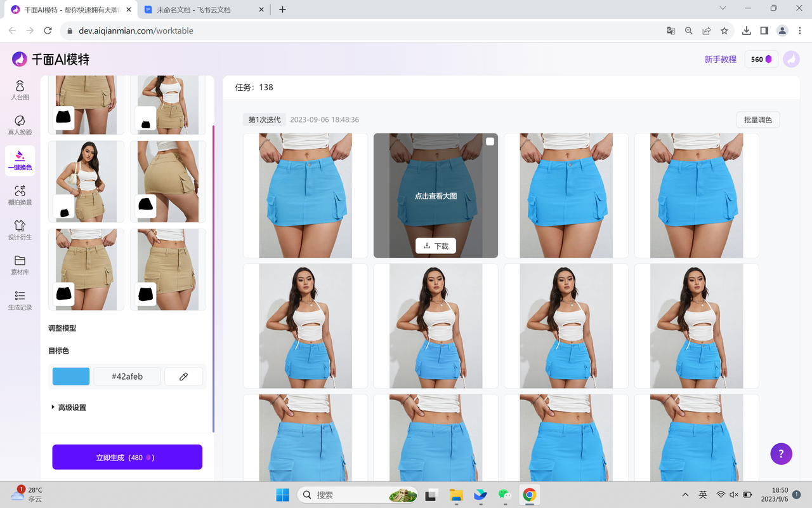Click the browser address bar
The height and width of the screenshot is (508, 812).
click(365, 30)
